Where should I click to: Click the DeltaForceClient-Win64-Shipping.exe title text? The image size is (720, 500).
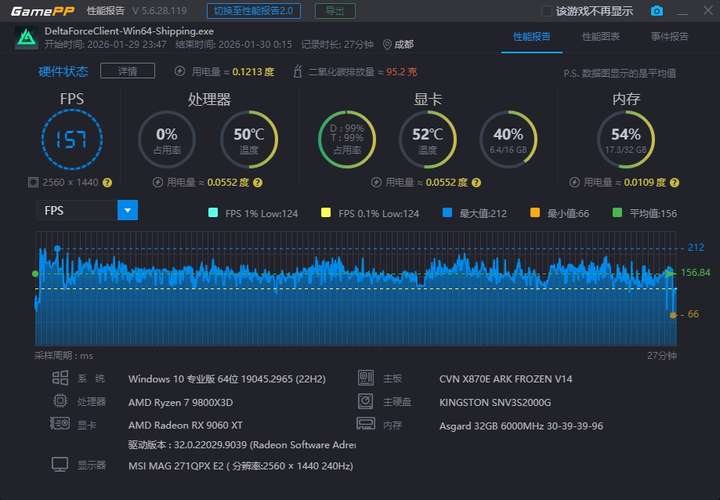[129, 31]
